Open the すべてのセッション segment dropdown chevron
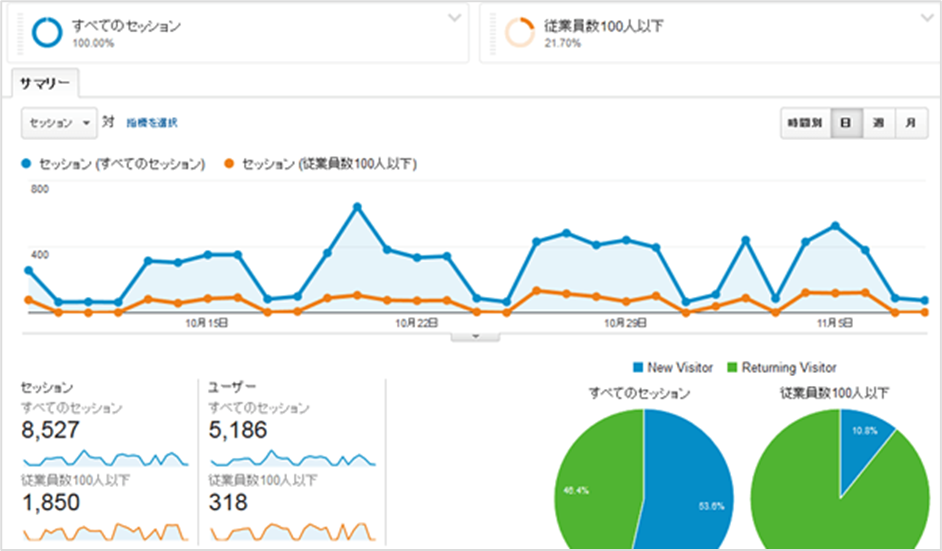Screen dimensions: 942x551 [455, 17]
